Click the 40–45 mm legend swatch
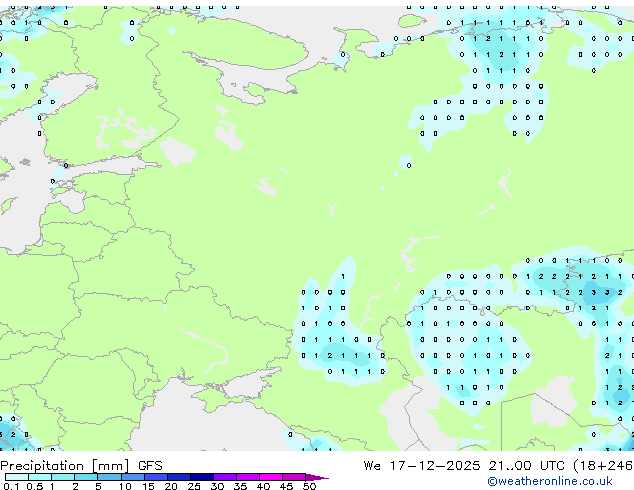This screenshot has height=490, width=634. click(x=271, y=477)
